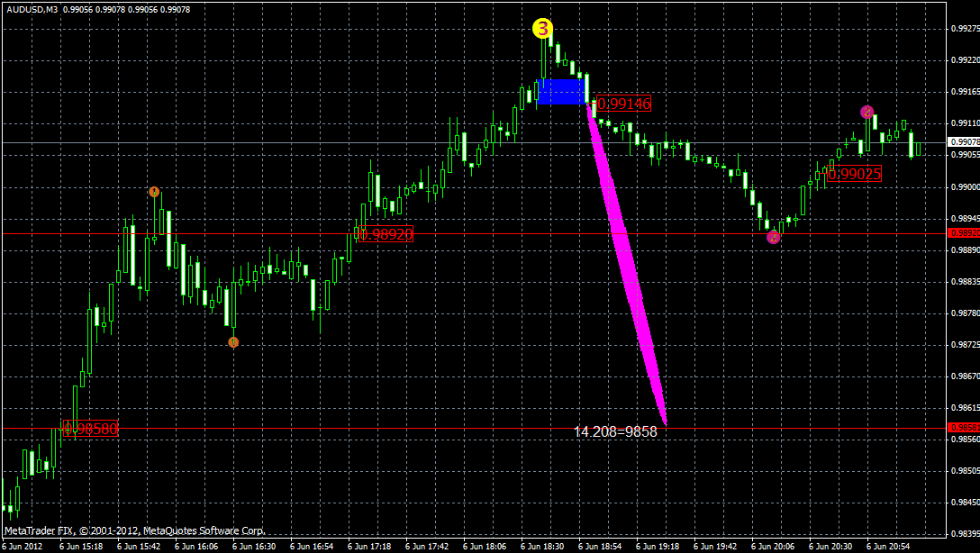The height and width of the screenshot is (553, 980).
Task: Select the purple circled "2" marker
Action: pyautogui.click(x=866, y=112)
